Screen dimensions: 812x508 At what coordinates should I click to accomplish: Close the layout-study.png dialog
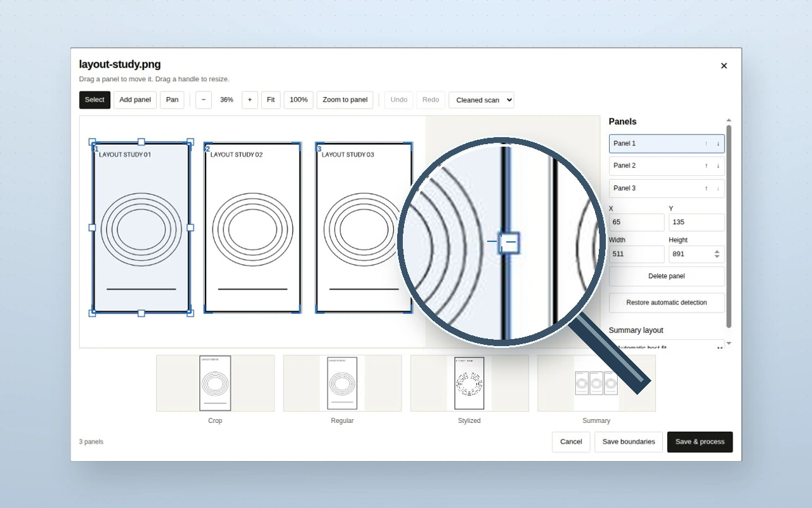click(724, 65)
